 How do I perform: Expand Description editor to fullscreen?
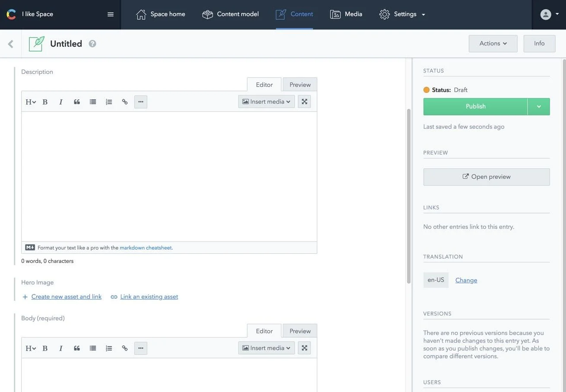click(x=304, y=102)
